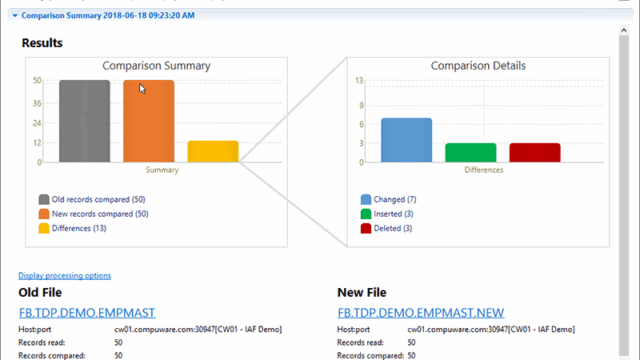Select 'Old records compared (50)' legend text
The image size is (640, 360).
98,200
